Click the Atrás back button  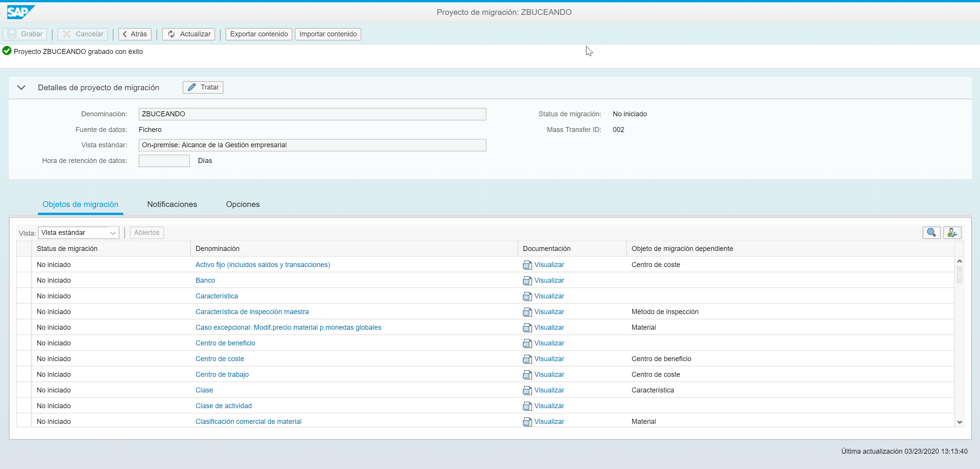point(135,34)
